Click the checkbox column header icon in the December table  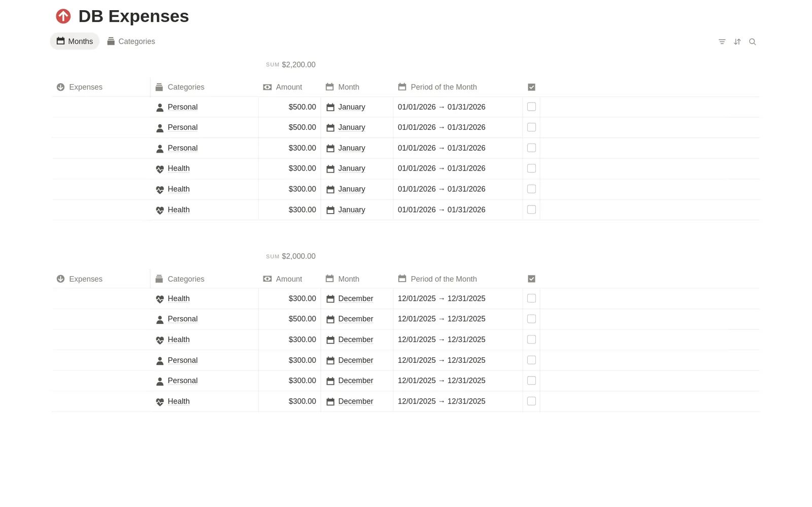[531, 279]
